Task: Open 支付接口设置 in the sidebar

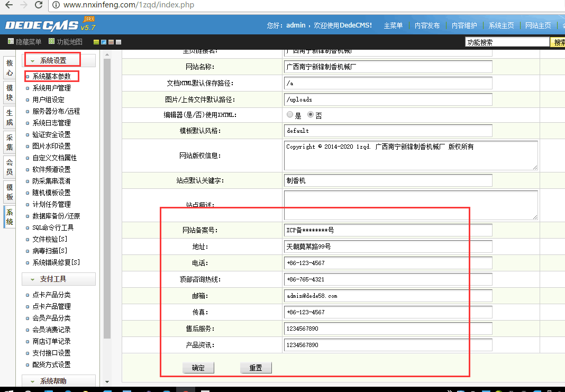Action: pyautogui.click(x=51, y=353)
